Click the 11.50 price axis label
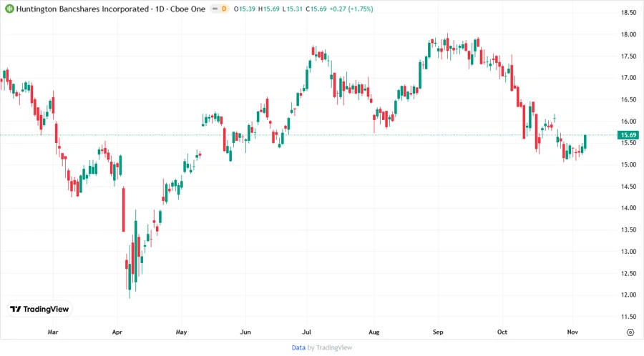 (x=628, y=317)
